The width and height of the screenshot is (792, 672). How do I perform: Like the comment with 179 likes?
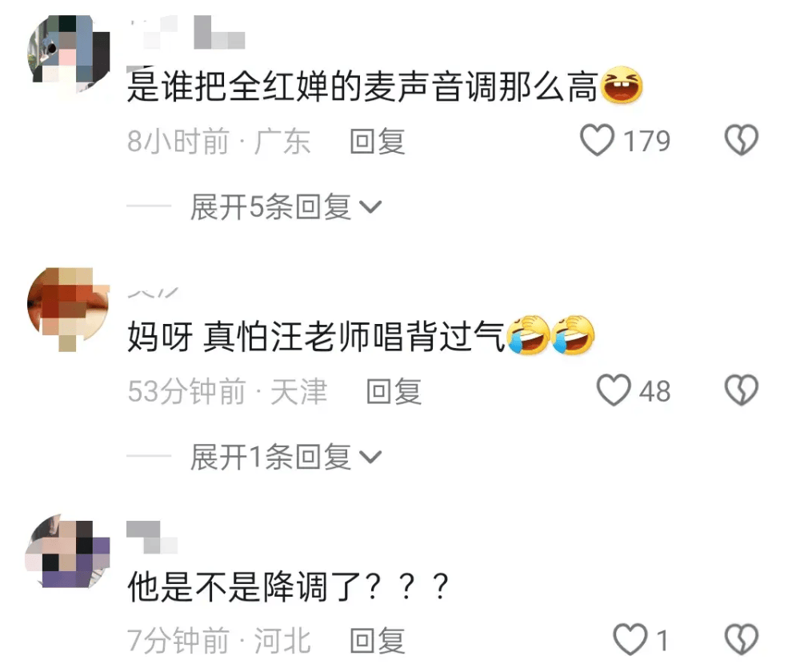click(597, 140)
